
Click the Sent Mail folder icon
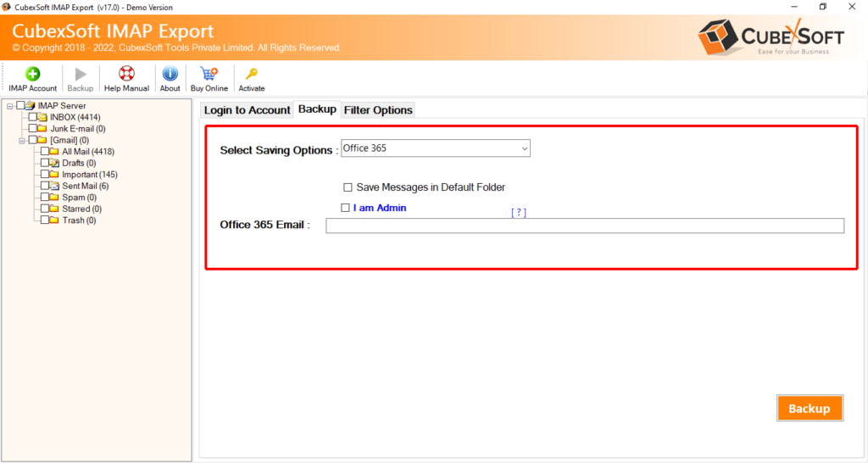(x=54, y=186)
